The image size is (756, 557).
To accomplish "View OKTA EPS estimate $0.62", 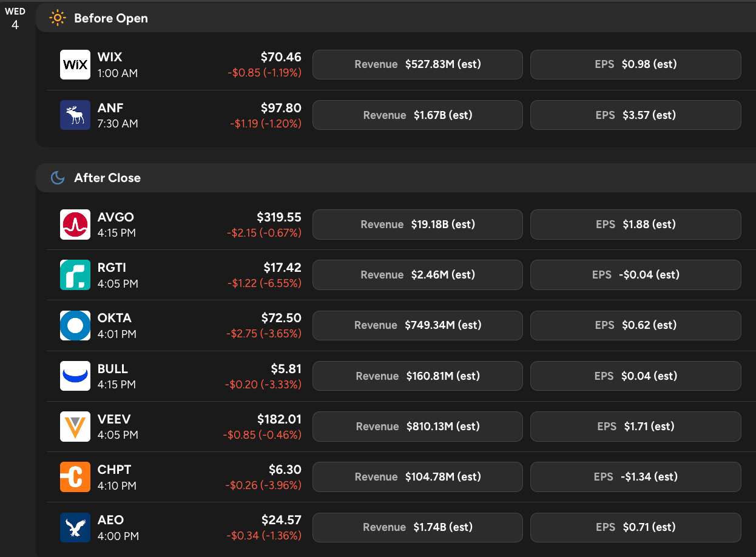I will coord(636,325).
